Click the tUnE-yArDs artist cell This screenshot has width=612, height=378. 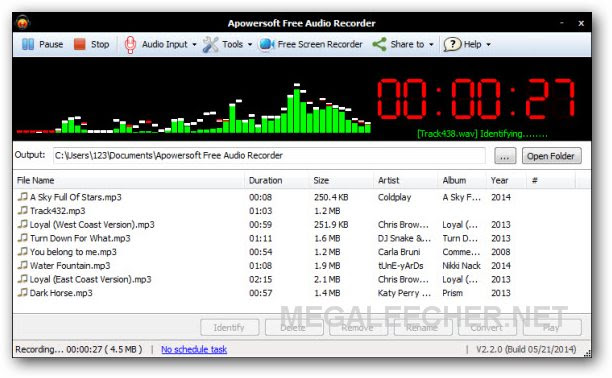tap(400, 266)
